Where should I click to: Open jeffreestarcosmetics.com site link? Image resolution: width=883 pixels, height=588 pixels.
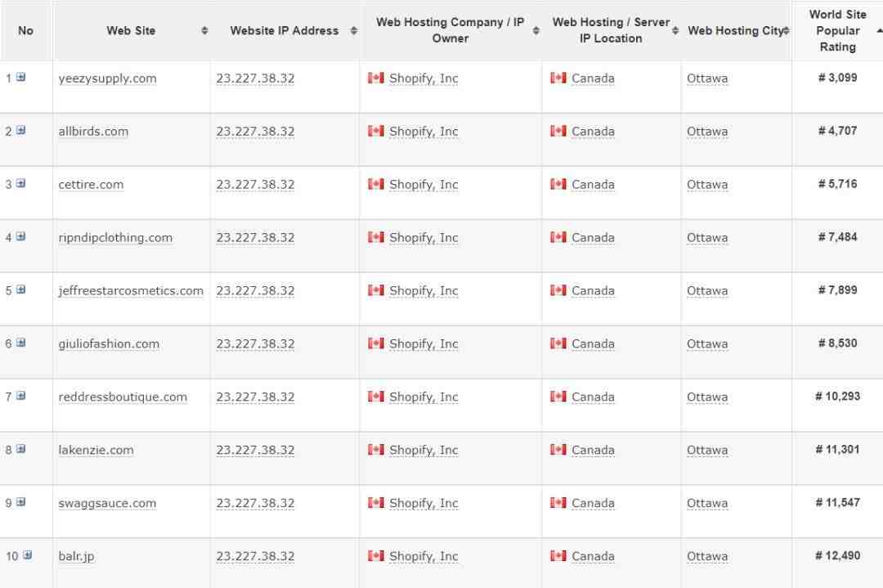131,290
